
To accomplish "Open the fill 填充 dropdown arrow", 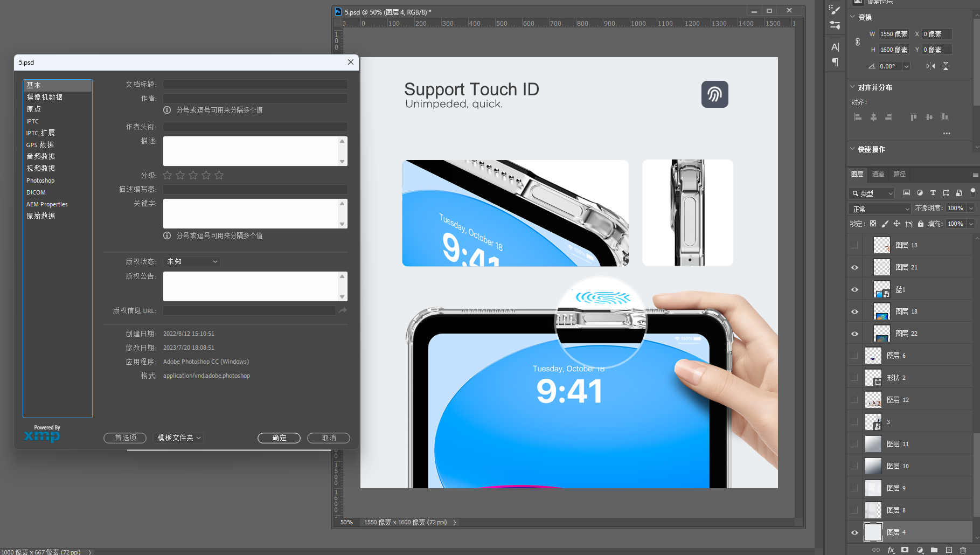I will [x=971, y=224].
